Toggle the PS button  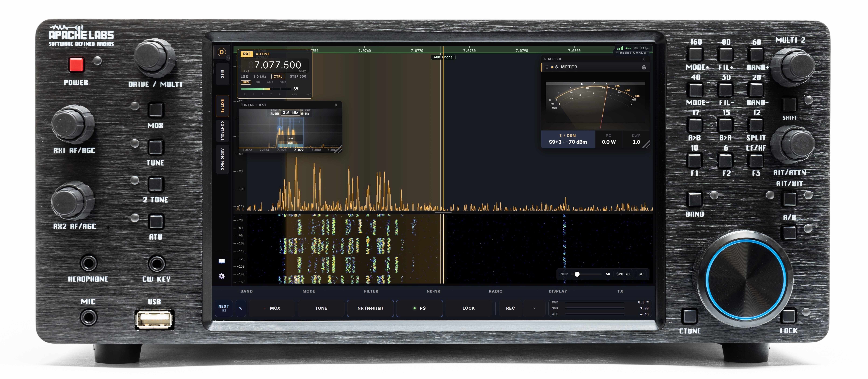419,308
